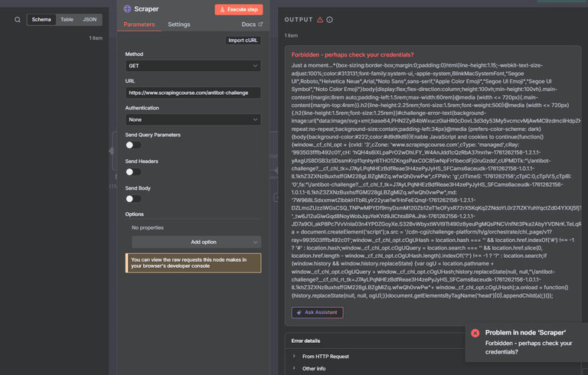Open the Method GET dropdown

(x=193, y=66)
